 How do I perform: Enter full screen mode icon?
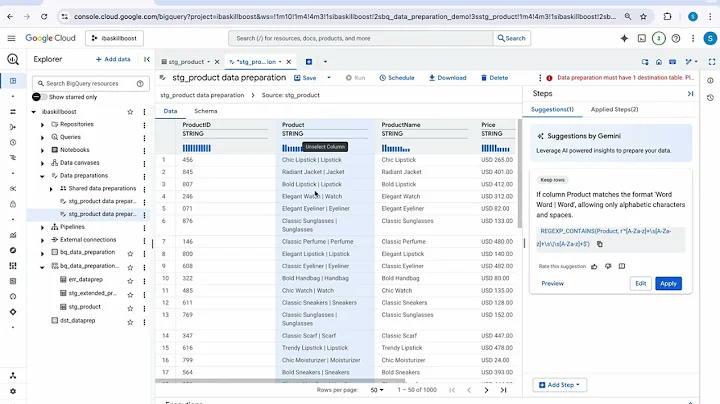click(x=712, y=62)
